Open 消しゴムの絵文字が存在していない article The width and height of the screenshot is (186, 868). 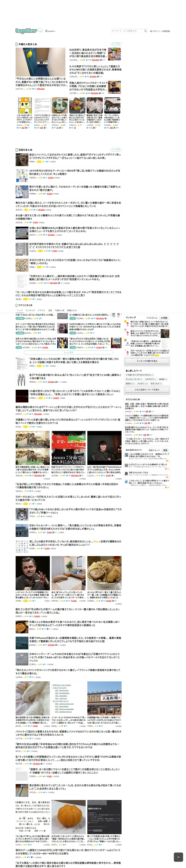(x=75, y=543)
